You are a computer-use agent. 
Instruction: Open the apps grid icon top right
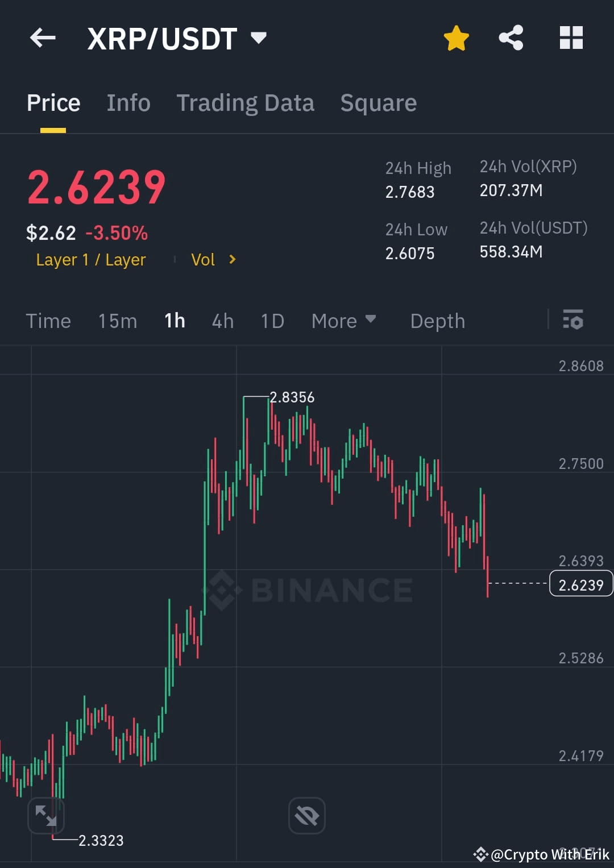[x=571, y=37]
